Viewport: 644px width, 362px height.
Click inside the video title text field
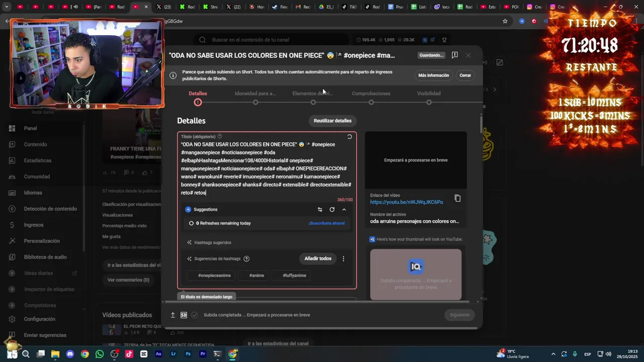pos(267,168)
